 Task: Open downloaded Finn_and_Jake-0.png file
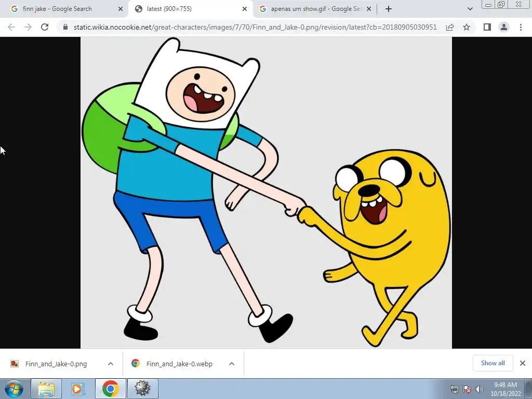click(56, 364)
